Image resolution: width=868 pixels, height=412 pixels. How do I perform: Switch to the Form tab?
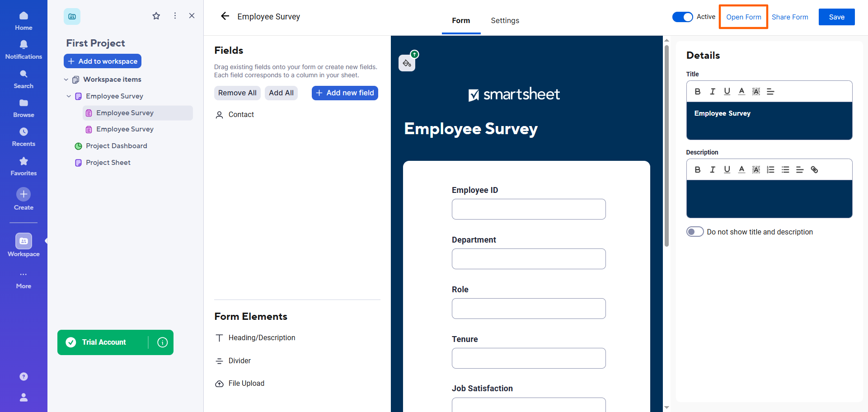point(461,21)
